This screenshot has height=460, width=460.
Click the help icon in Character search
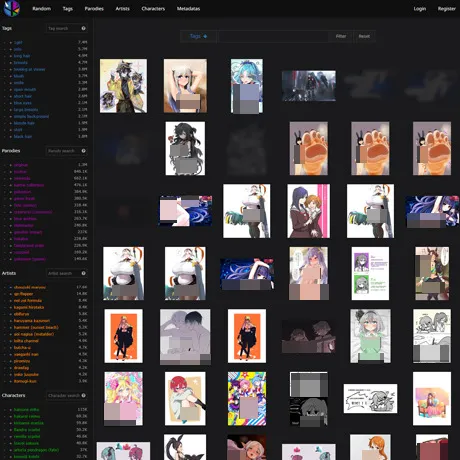(83, 395)
